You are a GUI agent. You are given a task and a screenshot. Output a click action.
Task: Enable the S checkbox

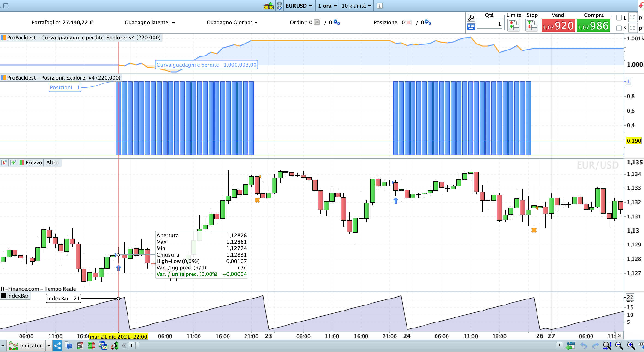(619, 28)
